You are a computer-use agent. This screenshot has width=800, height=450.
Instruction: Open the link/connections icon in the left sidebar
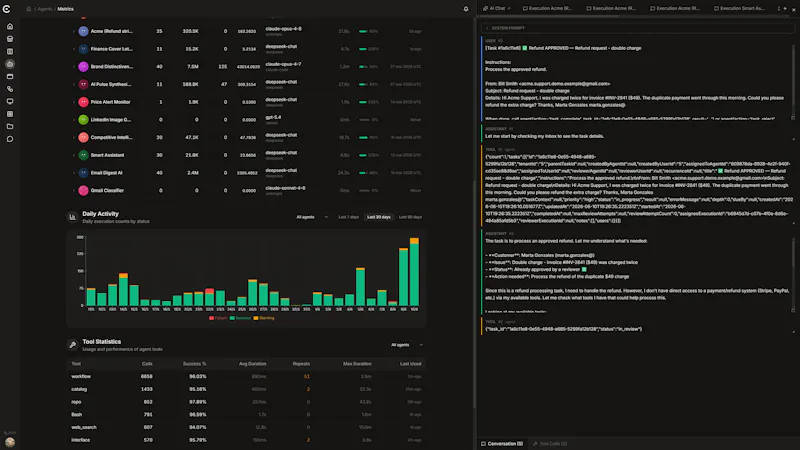[10, 89]
